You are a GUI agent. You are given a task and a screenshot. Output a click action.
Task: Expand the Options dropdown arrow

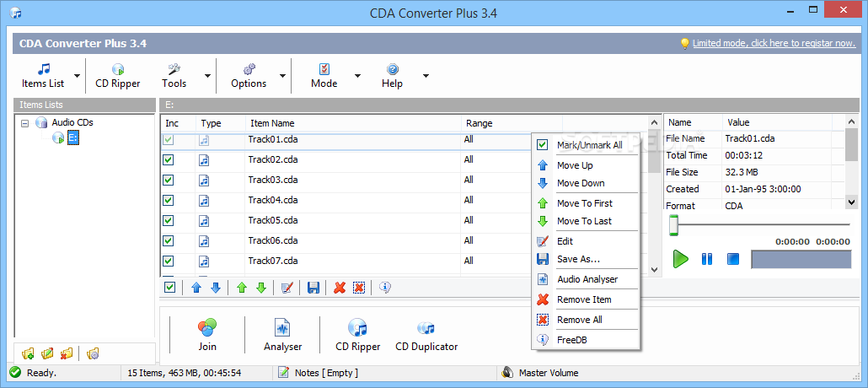[282, 76]
